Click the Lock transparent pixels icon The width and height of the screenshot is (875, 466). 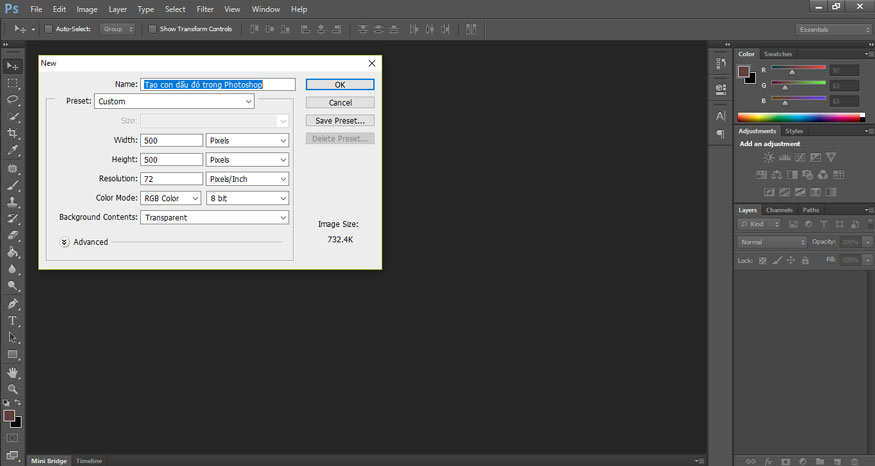tap(762, 261)
